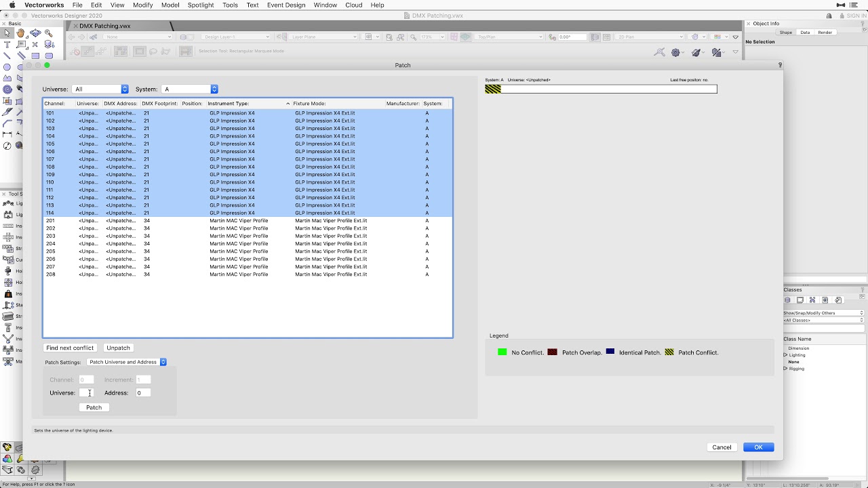868x488 pixels.
Task: Switch Object Info to Shape pane
Action: (x=786, y=33)
